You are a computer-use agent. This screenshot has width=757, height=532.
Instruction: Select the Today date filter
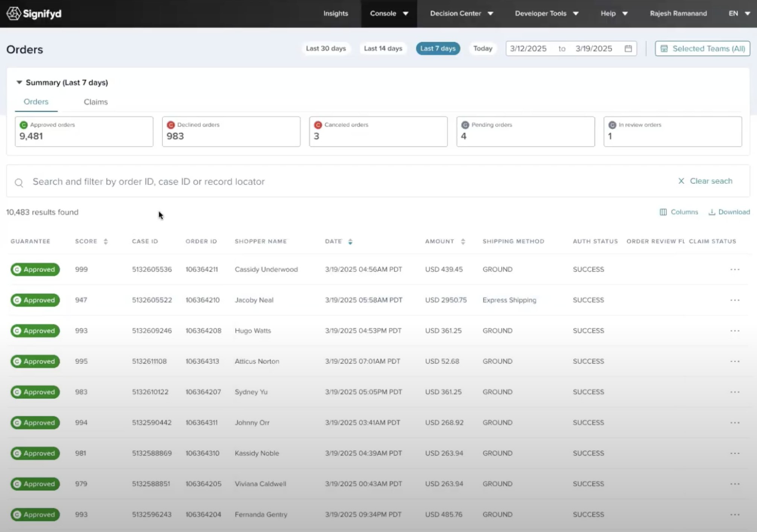pyautogui.click(x=483, y=49)
